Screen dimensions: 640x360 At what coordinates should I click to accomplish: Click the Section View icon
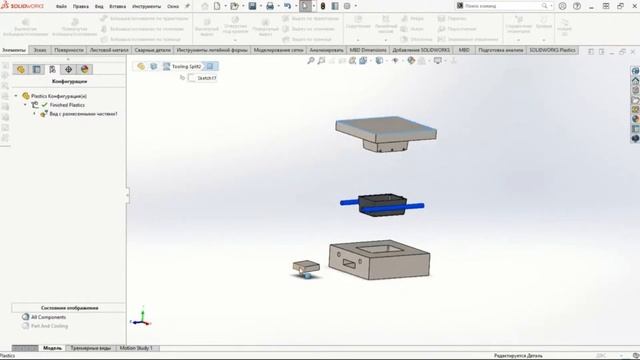pyautogui.click(x=352, y=61)
